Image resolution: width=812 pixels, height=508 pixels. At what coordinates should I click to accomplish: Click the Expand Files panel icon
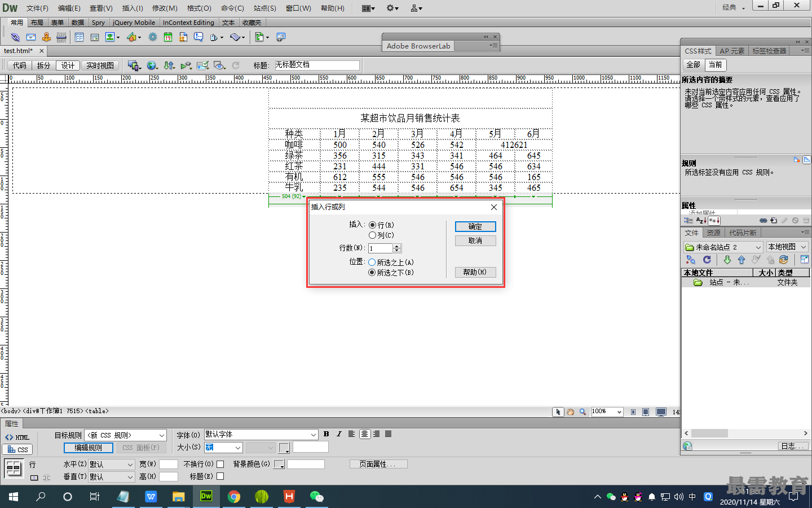pyautogui.click(x=805, y=260)
